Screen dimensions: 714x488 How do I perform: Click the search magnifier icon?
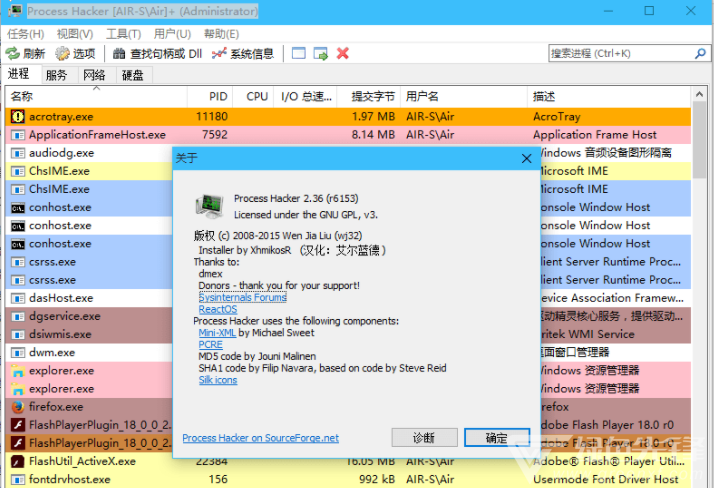click(x=700, y=54)
